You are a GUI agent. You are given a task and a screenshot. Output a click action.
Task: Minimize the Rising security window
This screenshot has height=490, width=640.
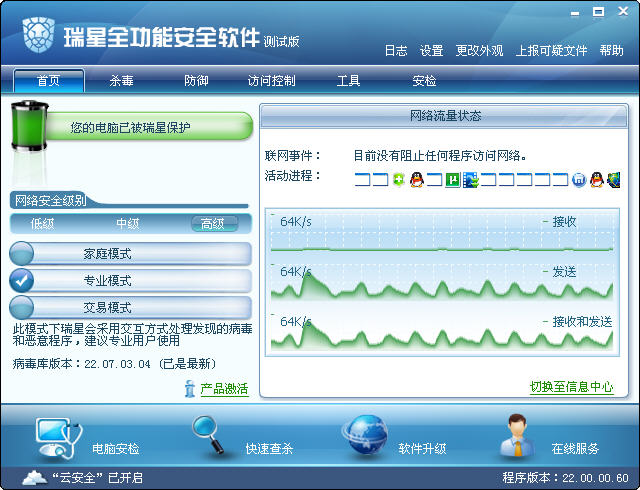575,13
